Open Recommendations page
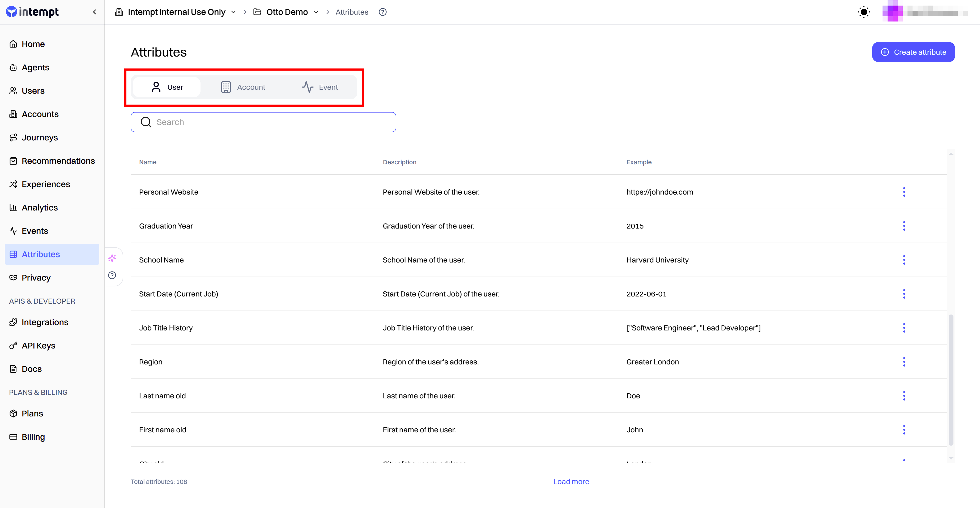The height and width of the screenshot is (508, 980). 52,161
